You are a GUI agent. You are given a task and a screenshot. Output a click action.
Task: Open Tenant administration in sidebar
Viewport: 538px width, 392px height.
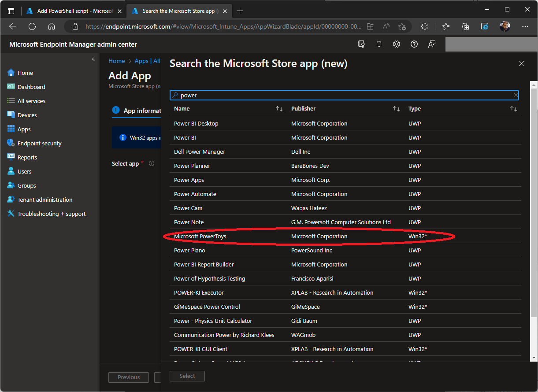(40, 200)
